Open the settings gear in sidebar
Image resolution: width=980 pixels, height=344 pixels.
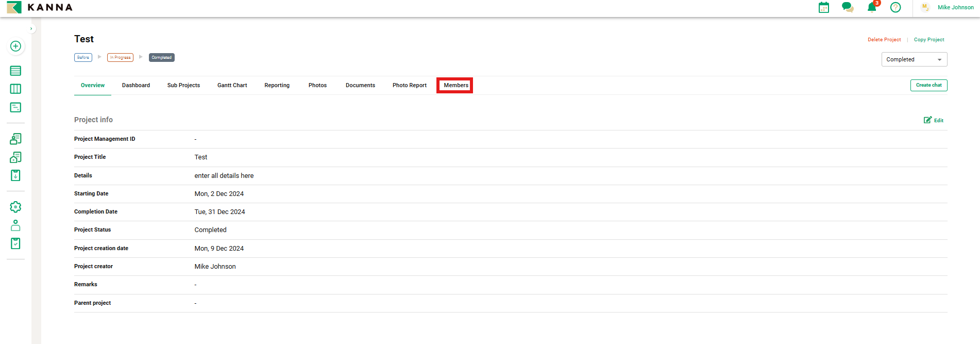coord(15,207)
